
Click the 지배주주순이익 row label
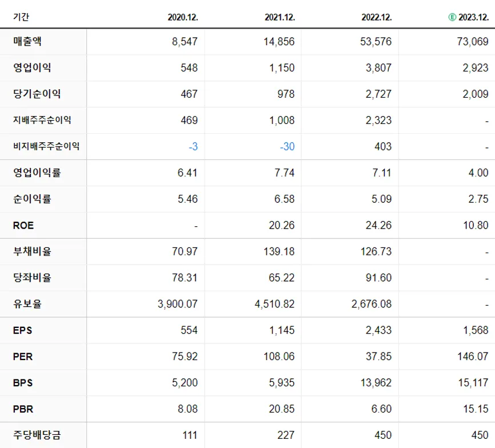coord(42,120)
